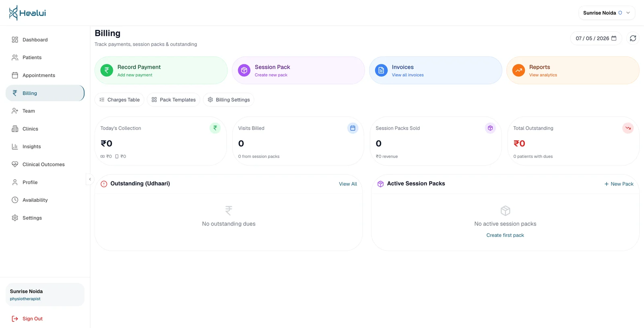Click the calendar icon on Visits Billed
The height and width of the screenshot is (328, 644).
click(353, 128)
